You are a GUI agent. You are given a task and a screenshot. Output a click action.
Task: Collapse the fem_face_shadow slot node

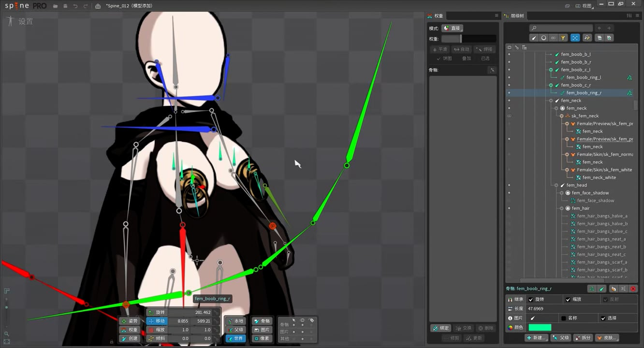(x=561, y=193)
